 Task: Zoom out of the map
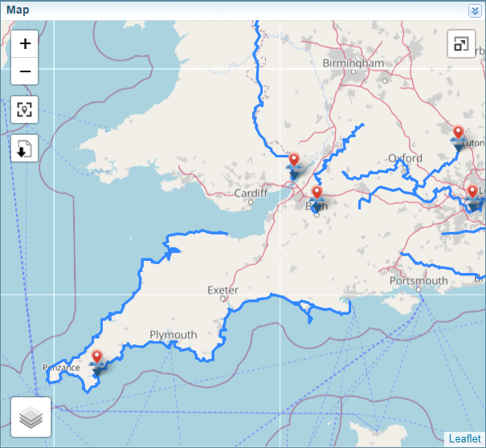[25, 71]
